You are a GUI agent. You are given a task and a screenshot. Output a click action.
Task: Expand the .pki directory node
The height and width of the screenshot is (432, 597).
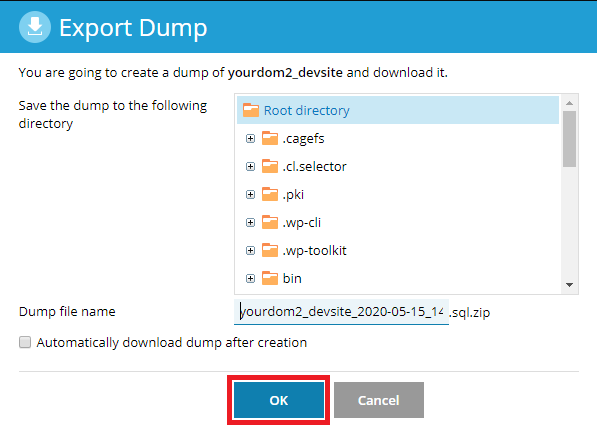coord(250,194)
